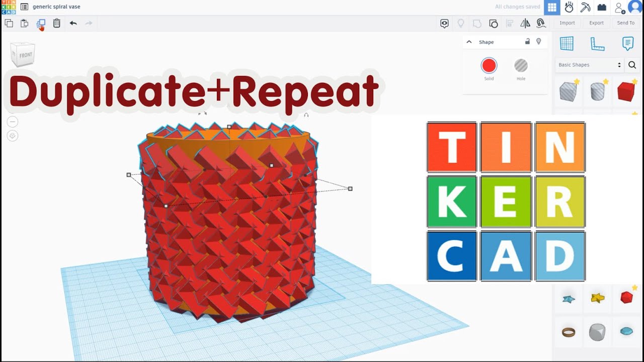Click the 'generic spiral vase' design title

(x=56, y=7)
